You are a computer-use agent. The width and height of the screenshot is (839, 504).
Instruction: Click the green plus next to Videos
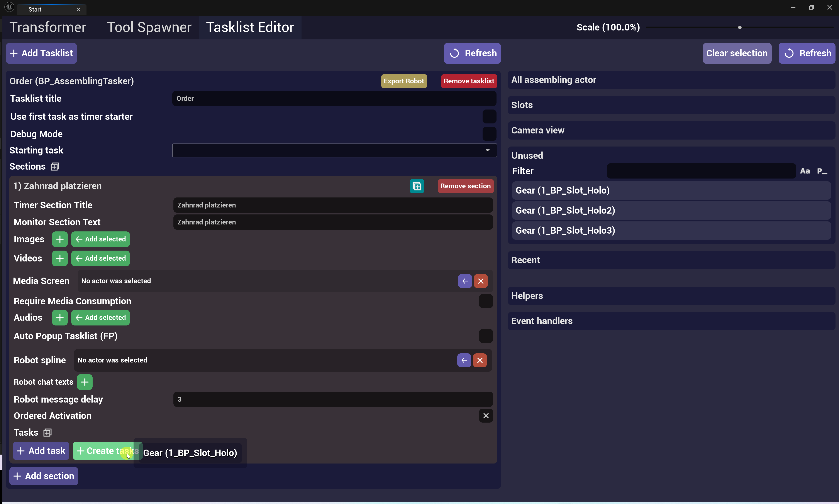coord(60,258)
